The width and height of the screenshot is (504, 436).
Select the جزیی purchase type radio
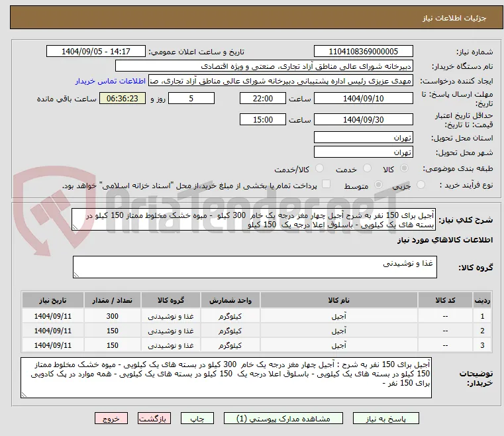pos(421,185)
